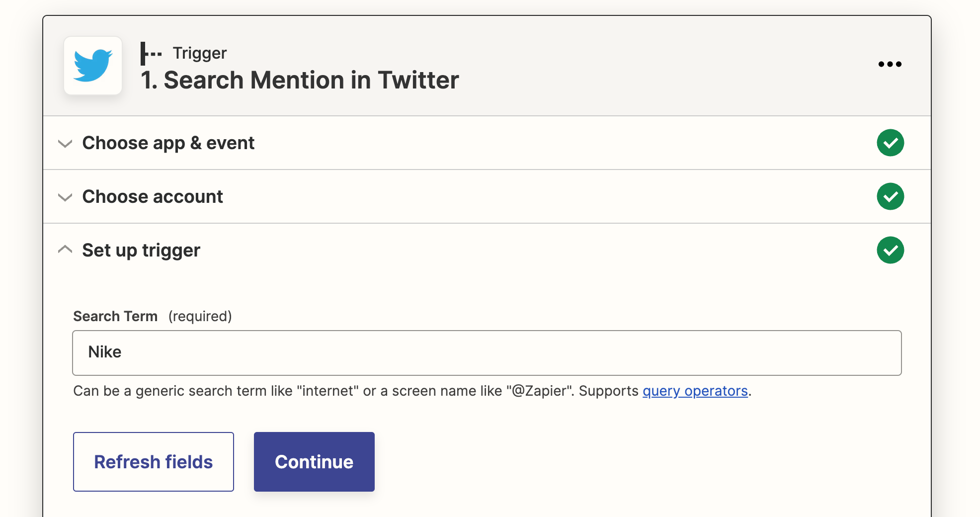The width and height of the screenshot is (980, 517).
Task: Expand the Choose account section
Action: (x=65, y=197)
